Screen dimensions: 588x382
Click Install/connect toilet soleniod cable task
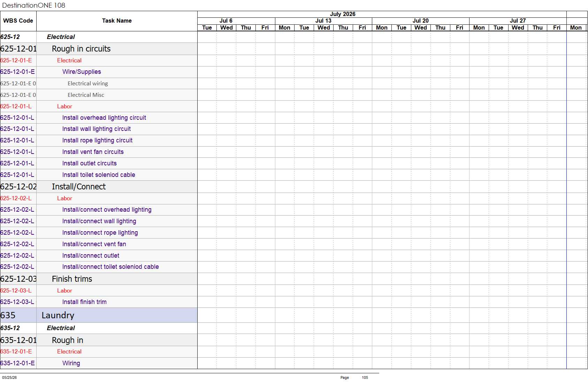pyautogui.click(x=110, y=267)
